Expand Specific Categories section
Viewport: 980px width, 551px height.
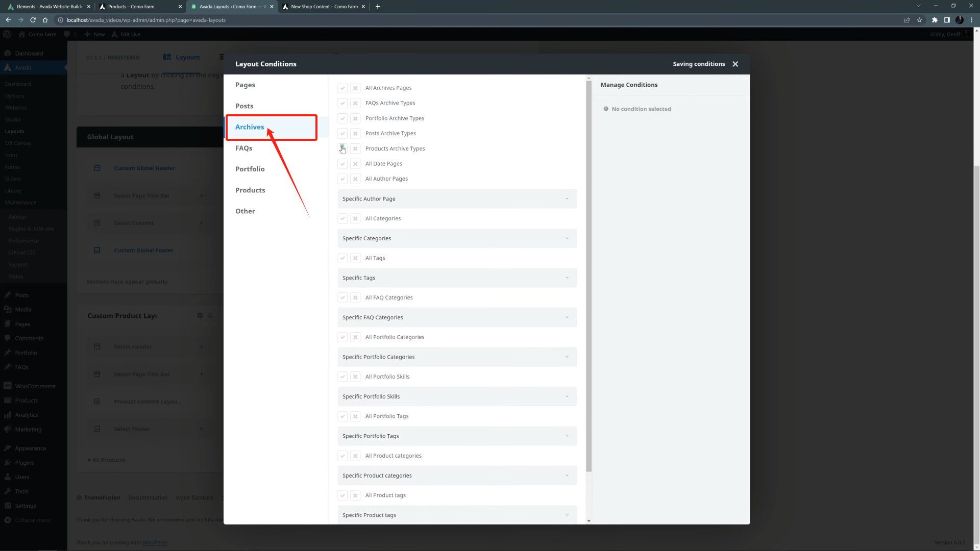[x=457, y=238]
